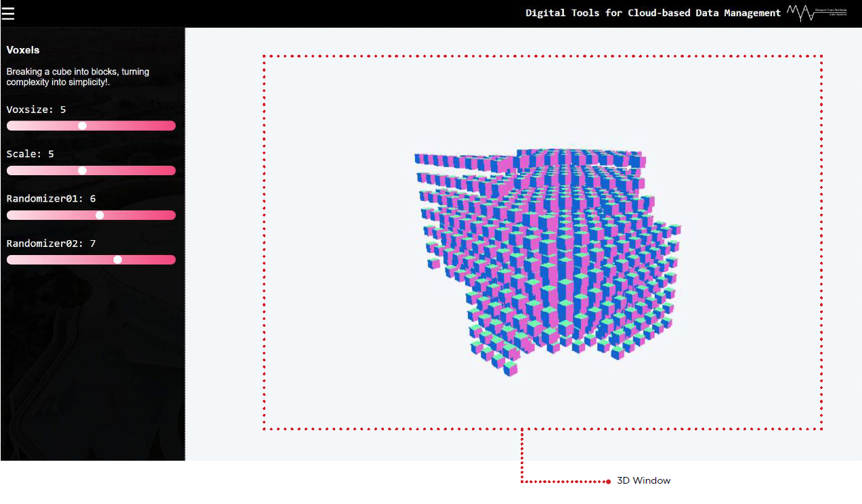
Task: Click the Scale slider handle
Action: click(x=83, y=170)
